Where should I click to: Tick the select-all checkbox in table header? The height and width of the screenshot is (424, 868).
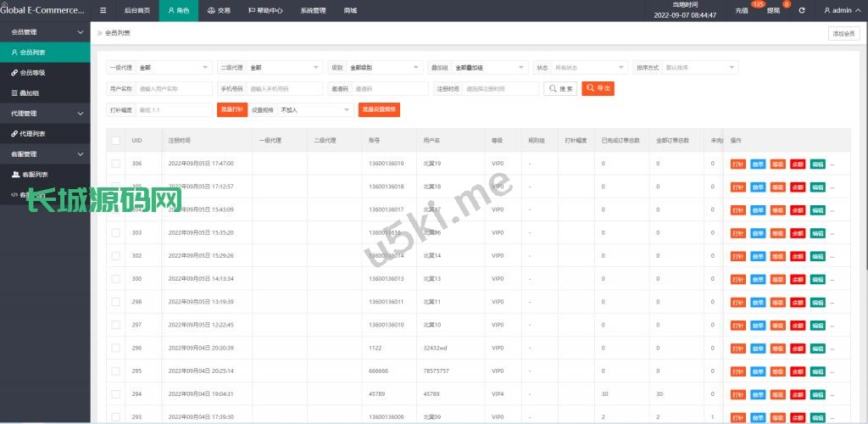[115, 140]
